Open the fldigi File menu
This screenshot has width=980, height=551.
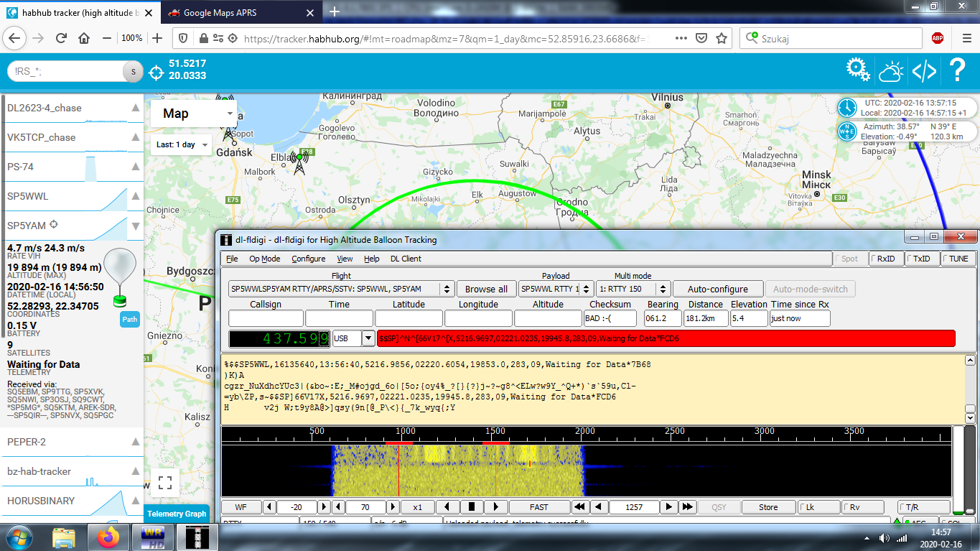point(232,259)
